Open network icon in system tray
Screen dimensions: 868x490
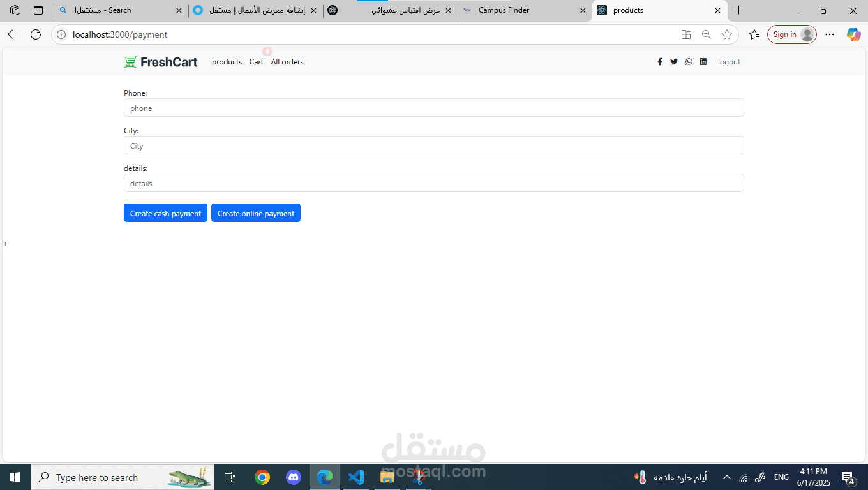[743, 477]
